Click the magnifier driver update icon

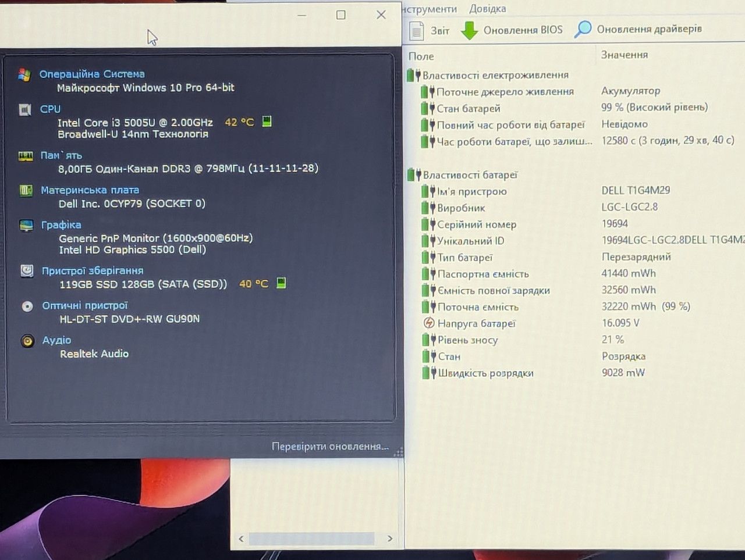(583, 29)
